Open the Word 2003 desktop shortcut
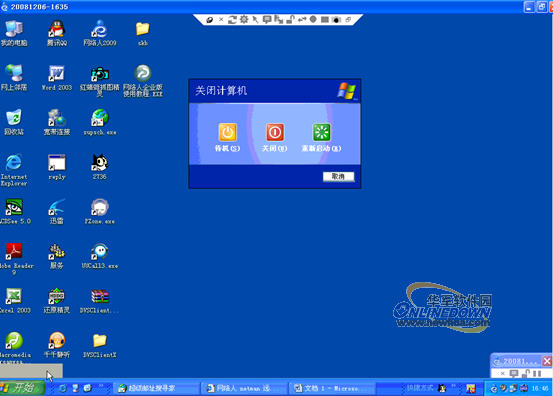Viewport: 553px width, 396px height. [57, 78]
